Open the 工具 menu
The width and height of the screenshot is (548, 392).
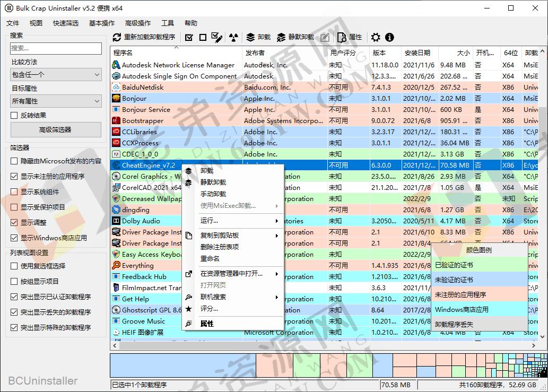pyautogui.click(x=168, y=23)
